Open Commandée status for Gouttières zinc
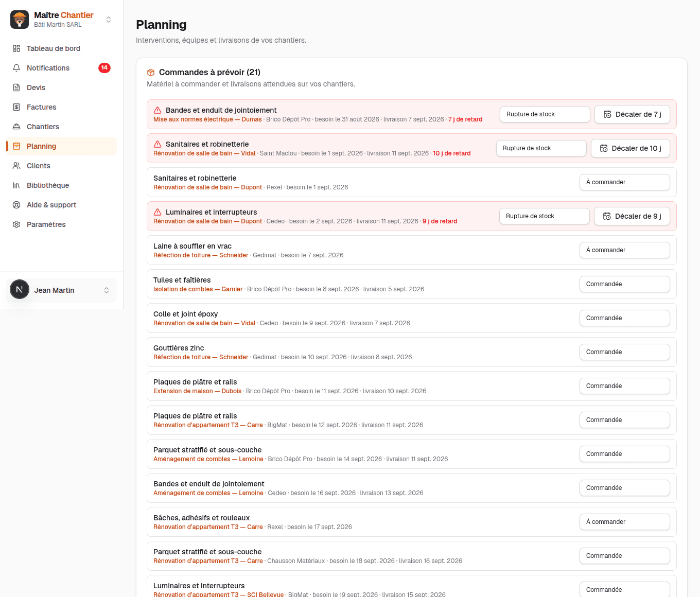Image resolution: width=700 pixels, height=597 pixels. pos(624,352)
